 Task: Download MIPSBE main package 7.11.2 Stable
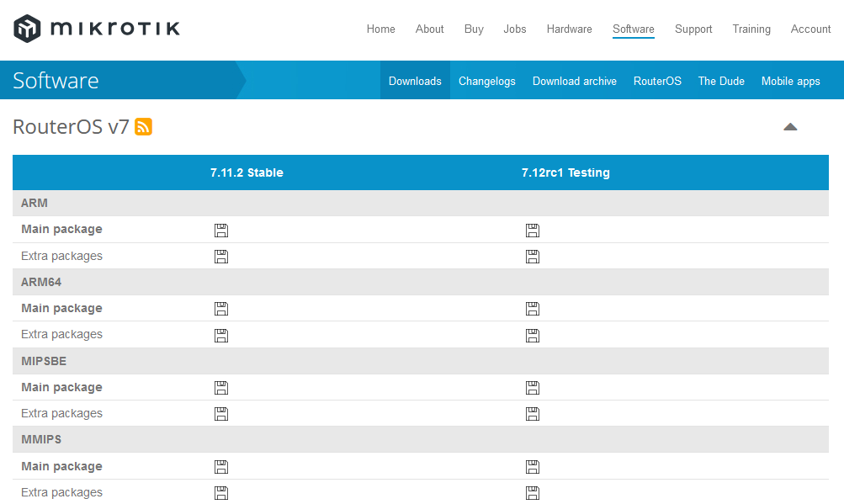pyautogui.click(x=221, y=388)
